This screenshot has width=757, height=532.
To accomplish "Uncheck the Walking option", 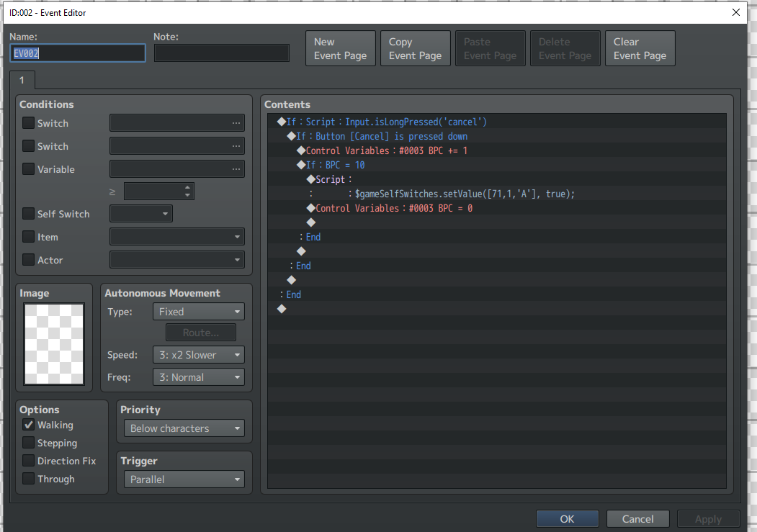I will 29,425.
